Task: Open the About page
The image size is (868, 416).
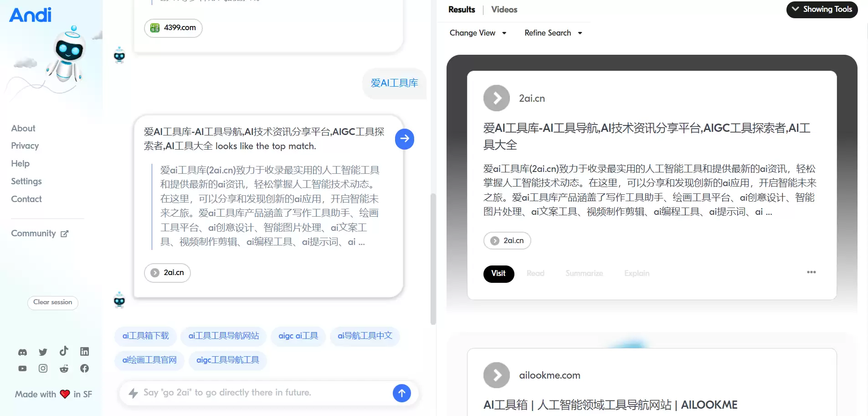Action: pos(23,128)
